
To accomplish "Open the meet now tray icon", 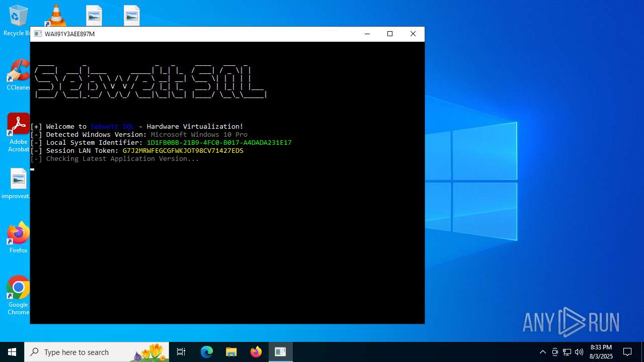I will [x=555, y=352].
